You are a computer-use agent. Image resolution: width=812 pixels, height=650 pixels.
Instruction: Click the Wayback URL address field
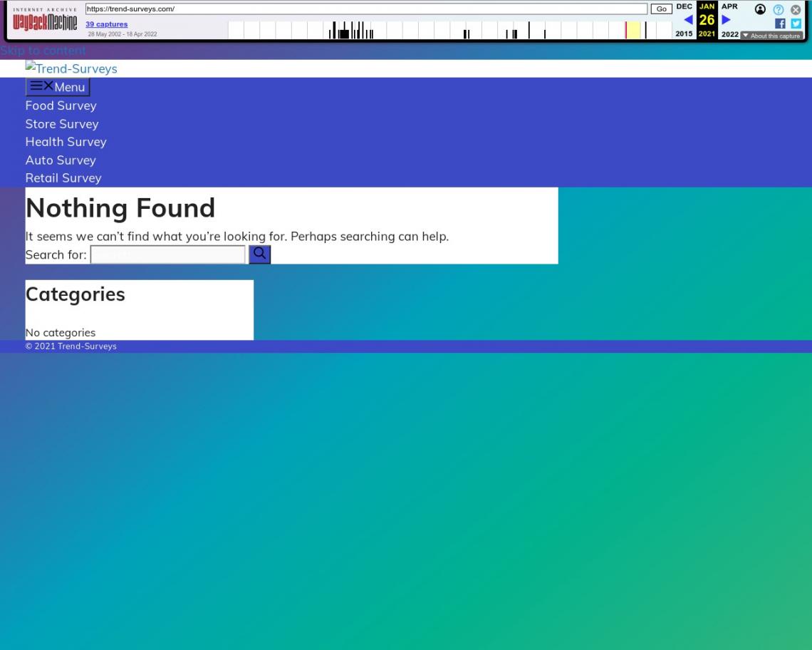(x=366, y=9)
